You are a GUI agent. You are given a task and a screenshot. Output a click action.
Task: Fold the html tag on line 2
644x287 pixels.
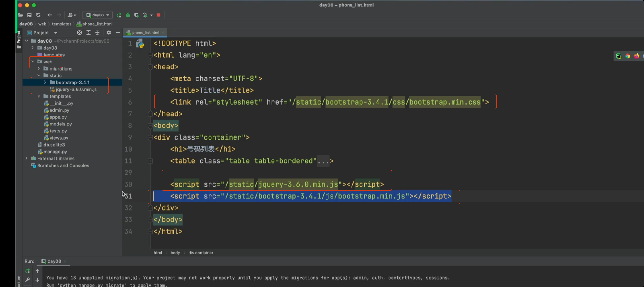pyautogui.click(x=150, y=55)
